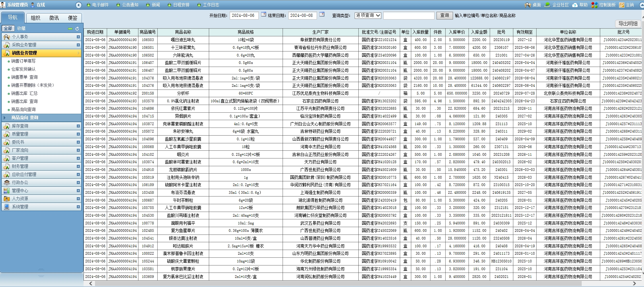Select the 全部 filter tab
This screenshot has width=644, height=287.
(x=8, y=29)
